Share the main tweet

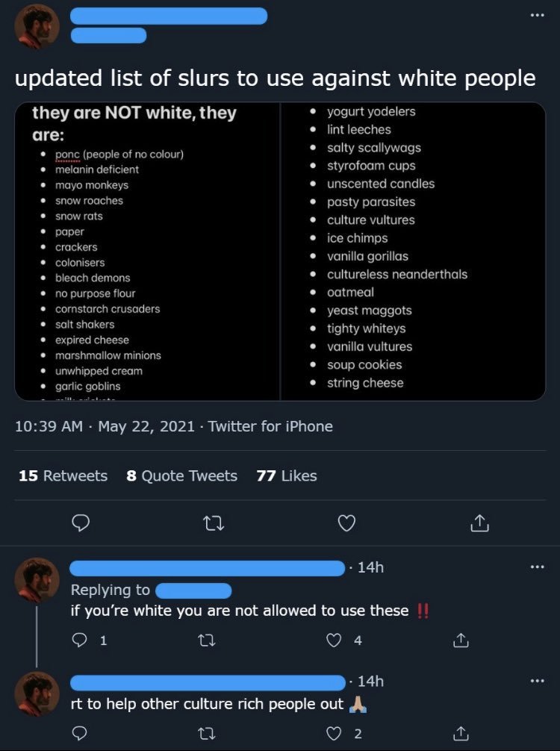click(x=478, y=524)
